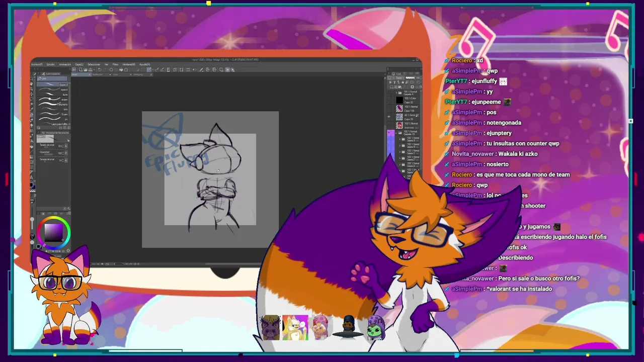Viewport: 644px width, 362px height.
Task: Show the hidden Capa 22 layer
Action: pos(388,100)
